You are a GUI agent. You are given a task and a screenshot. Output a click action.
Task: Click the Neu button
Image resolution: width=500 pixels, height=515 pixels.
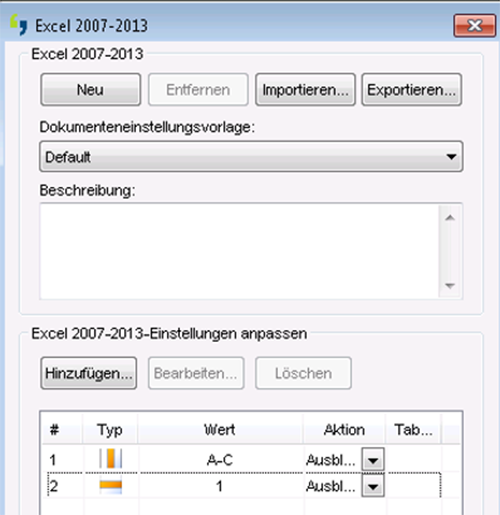[90, 90]
